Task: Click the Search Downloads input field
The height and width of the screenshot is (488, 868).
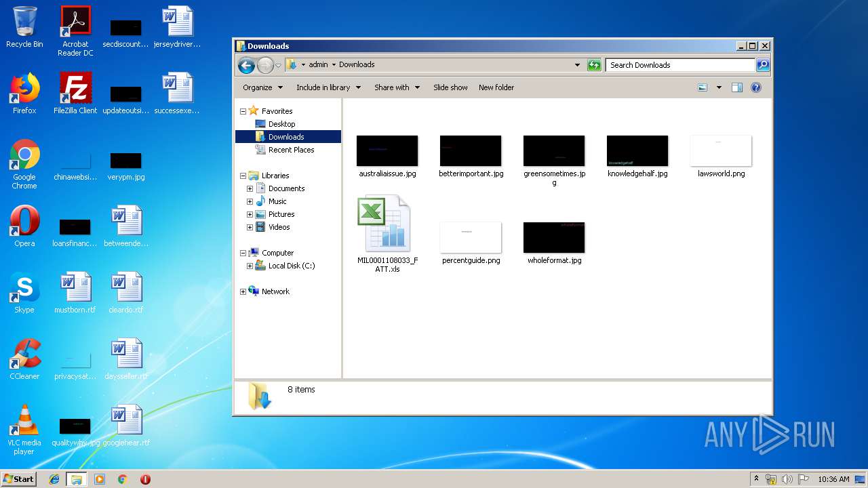Action: coord(679,65)
